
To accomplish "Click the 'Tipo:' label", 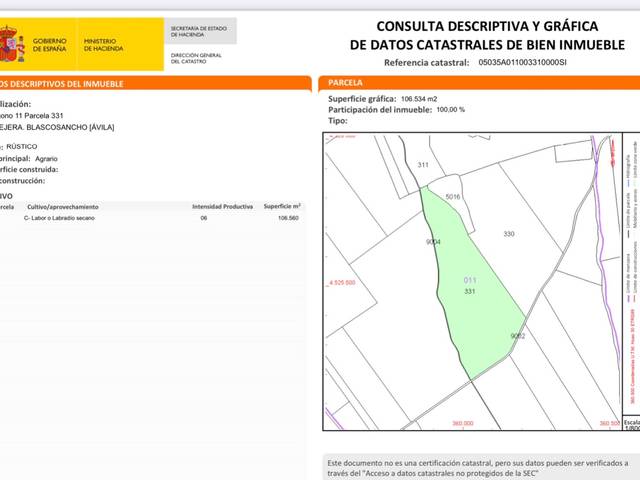I will click(x=338, y=121).
